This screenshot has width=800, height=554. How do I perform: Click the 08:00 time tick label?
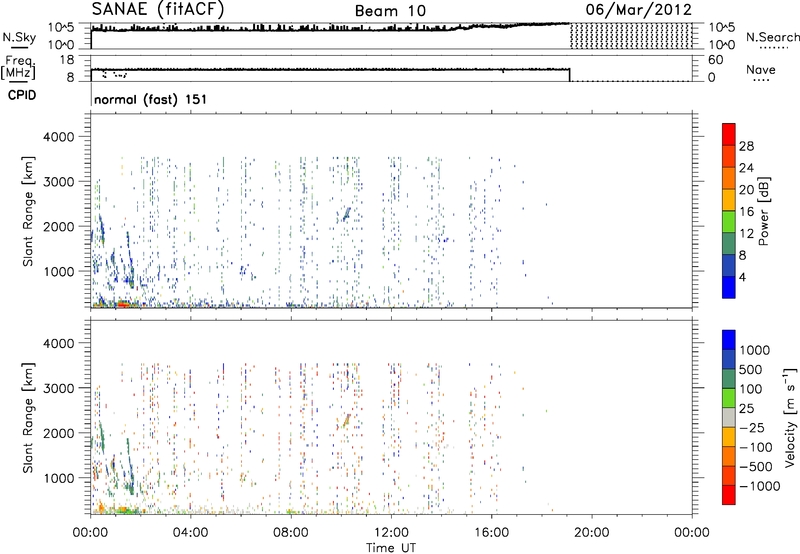click(x=290, y=533)
